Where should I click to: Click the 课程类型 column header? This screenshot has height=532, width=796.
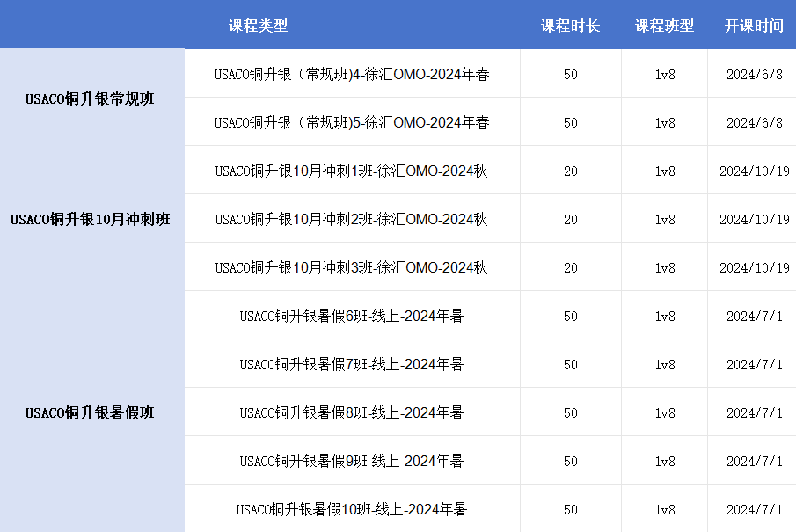pos(258,26)
